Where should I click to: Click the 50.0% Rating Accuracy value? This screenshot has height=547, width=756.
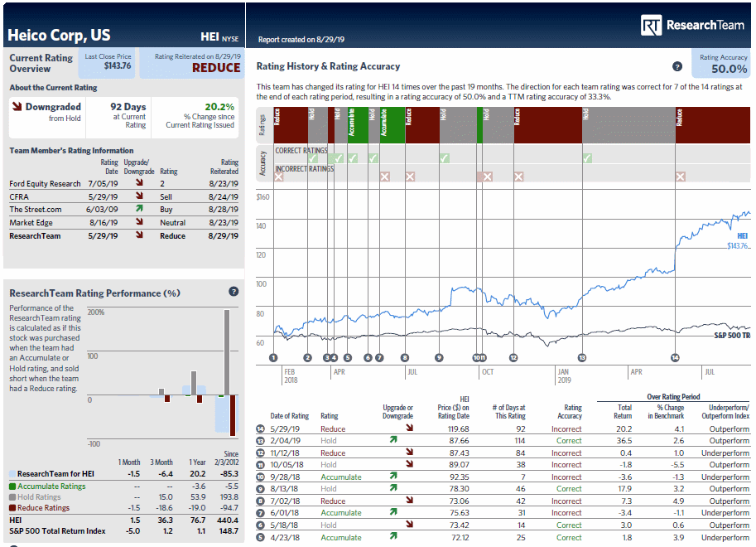729,69
